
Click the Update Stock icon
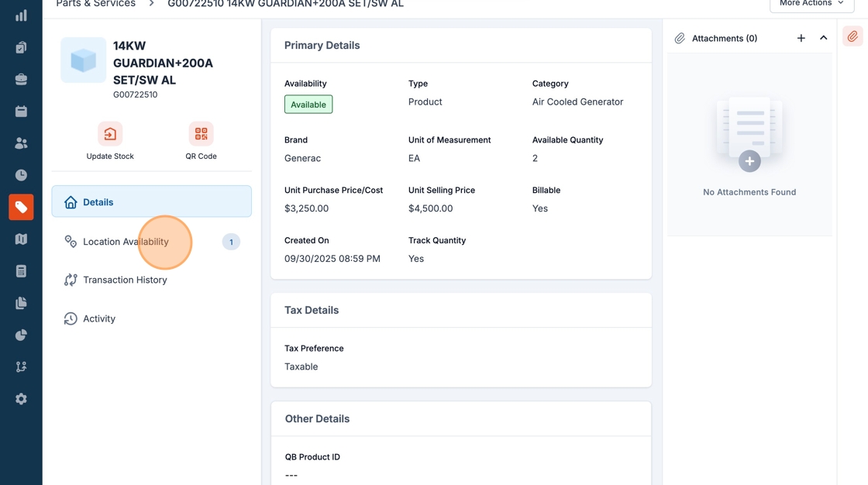coord(110,134)
